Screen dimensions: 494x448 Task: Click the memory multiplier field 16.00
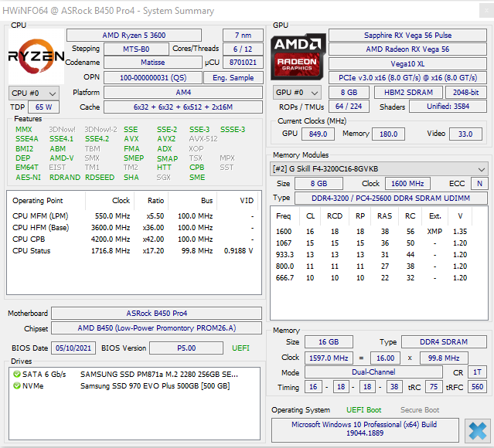coord(385,358)
